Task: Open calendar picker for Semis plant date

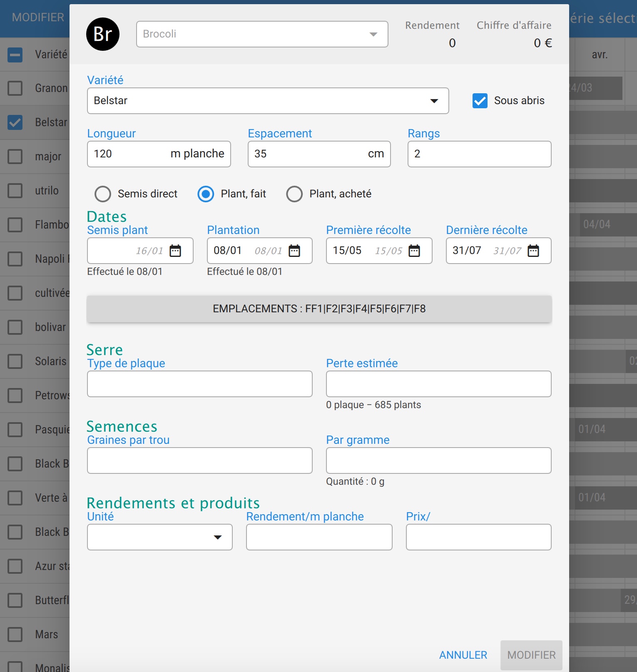Action: [175, 251]
